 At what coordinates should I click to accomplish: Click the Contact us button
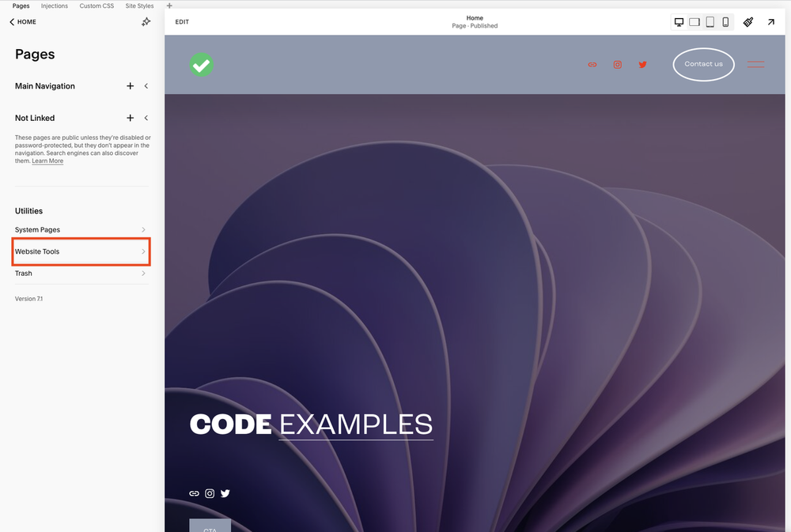(x=703, y=64)
